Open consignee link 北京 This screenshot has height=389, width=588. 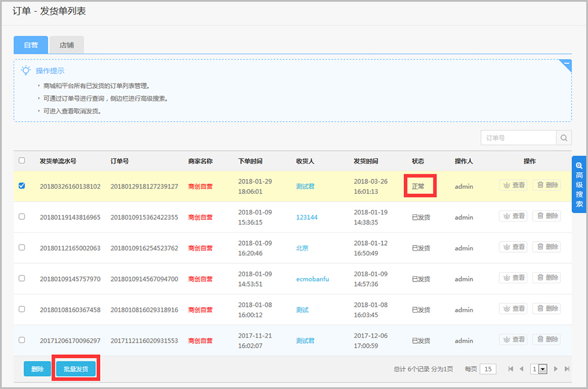tap(302, 248)
